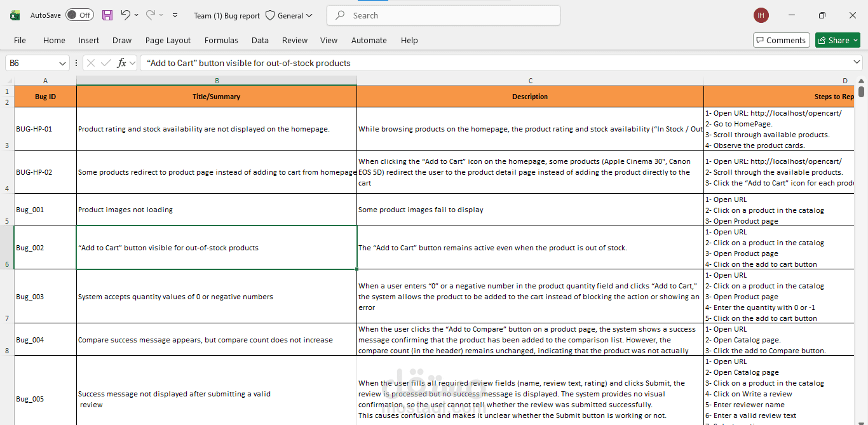Click the Bug ID header cell
Image resolution: width=868 pixels, height=425 pixels.
pyautogui.click(x=45, y=97)
